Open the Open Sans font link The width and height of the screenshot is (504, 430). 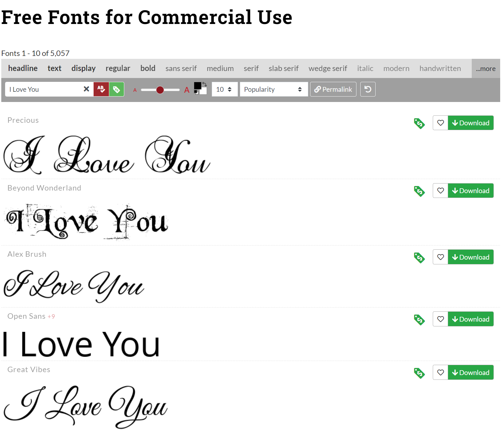coord(26,316)
